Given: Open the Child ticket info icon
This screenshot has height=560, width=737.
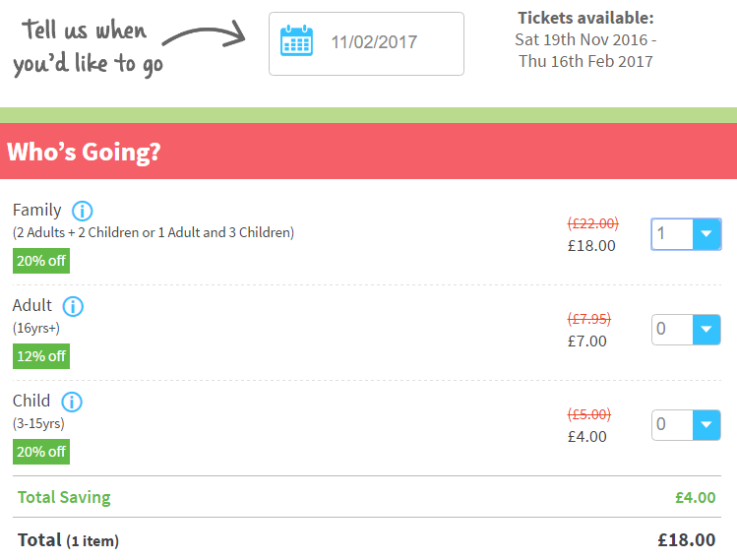Looking at the screenshot, I should (72, 402).
